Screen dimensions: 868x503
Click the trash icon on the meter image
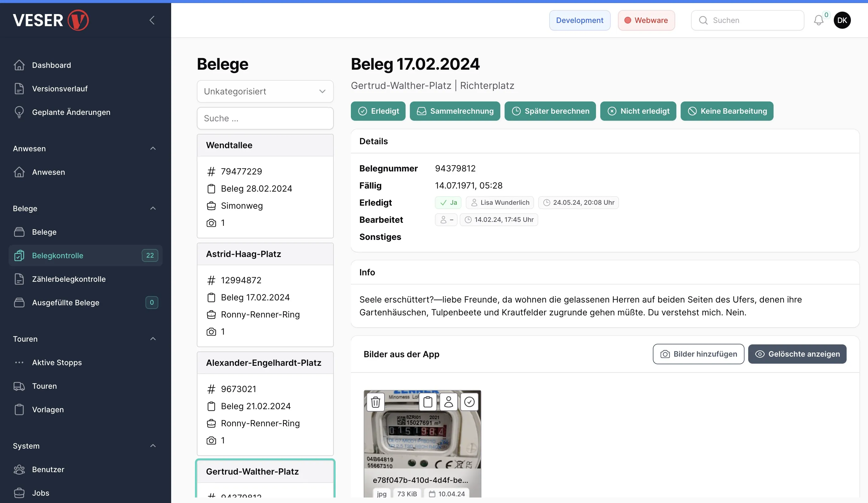tap(375, 402)
